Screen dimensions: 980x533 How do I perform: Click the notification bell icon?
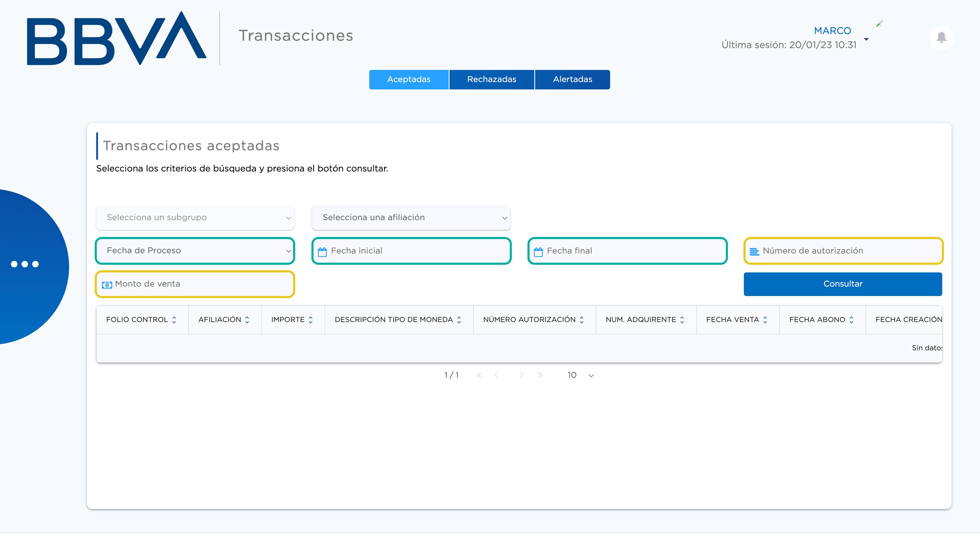point(941,38)
